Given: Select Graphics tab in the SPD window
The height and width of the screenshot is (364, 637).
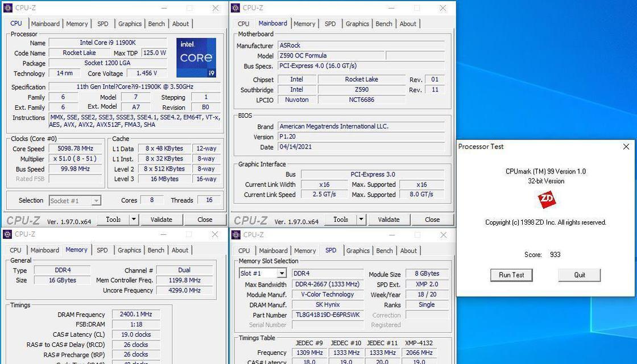Looking at the screenshot, I should (x=358, y=251).
